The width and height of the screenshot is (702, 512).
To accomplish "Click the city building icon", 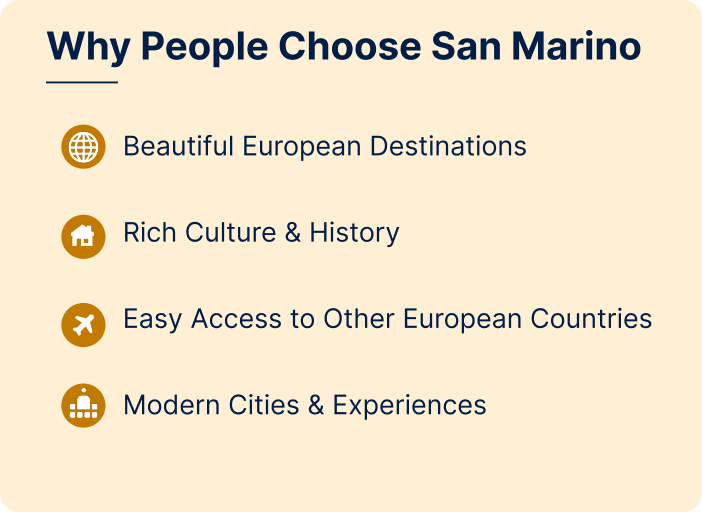I will coord(83,405).
